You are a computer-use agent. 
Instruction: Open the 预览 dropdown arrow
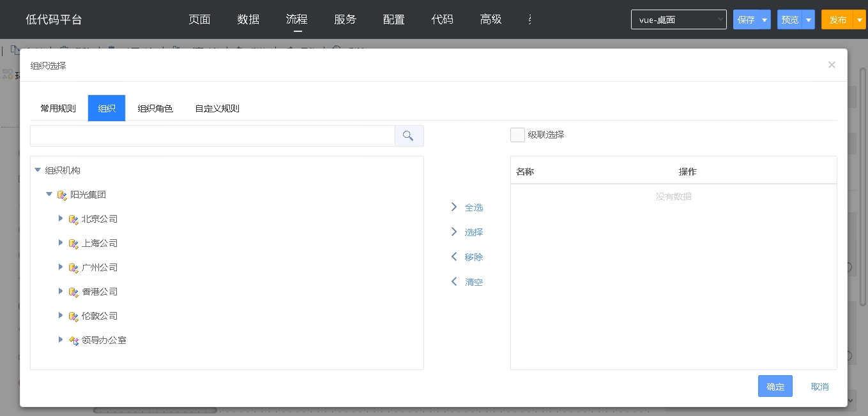pos(809,20)
